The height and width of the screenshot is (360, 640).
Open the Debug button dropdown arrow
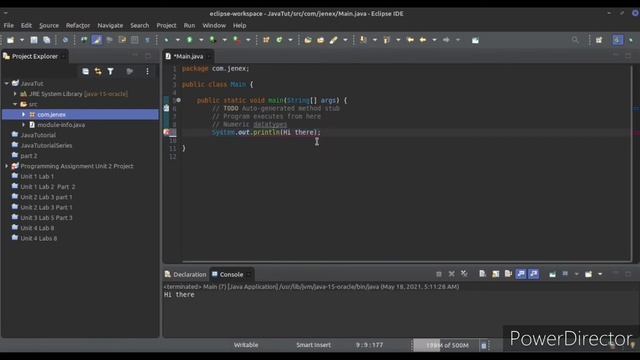pyautogui.click(x=178, y=40)
